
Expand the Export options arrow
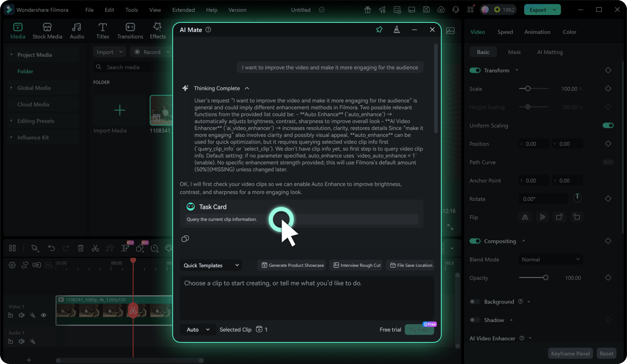pyautogui.click(x=554, y=10)
